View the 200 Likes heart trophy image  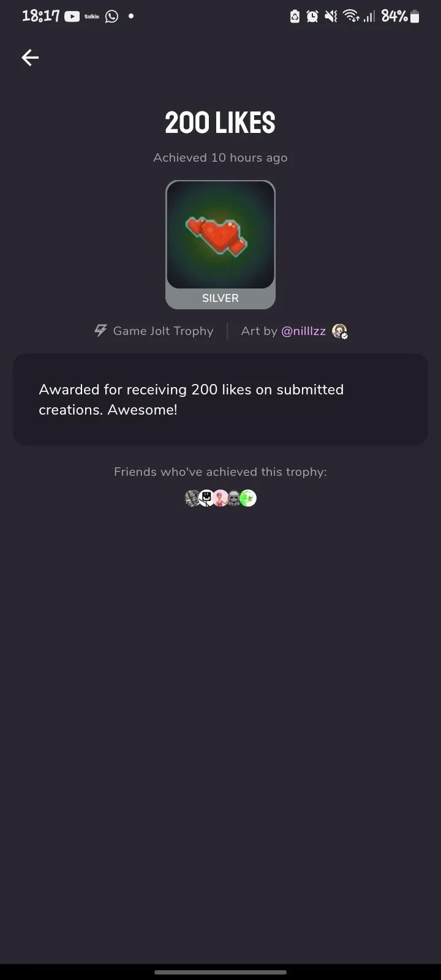point(221,235)
